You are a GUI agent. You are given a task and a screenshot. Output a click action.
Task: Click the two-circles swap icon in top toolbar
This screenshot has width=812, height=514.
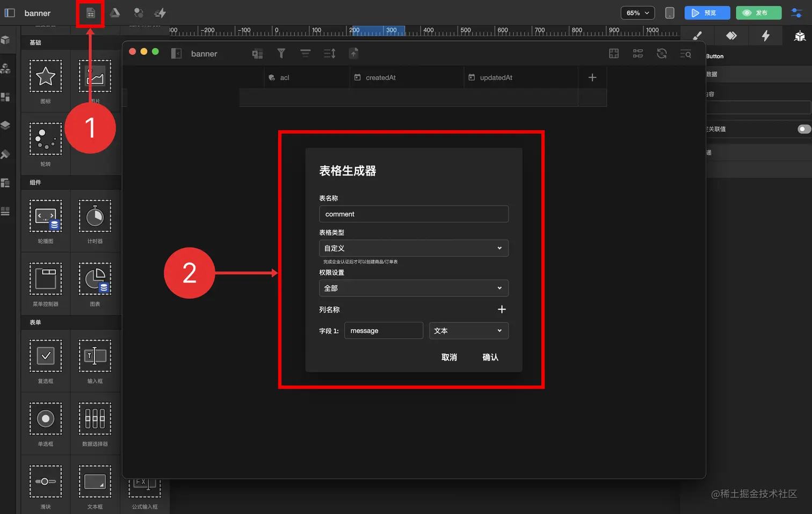pos(139,13)
